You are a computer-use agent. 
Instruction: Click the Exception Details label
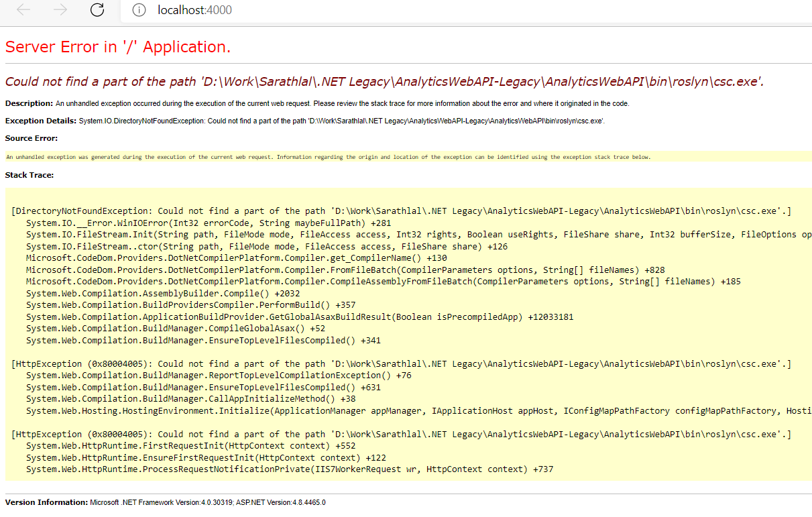[x=40, y=121]
